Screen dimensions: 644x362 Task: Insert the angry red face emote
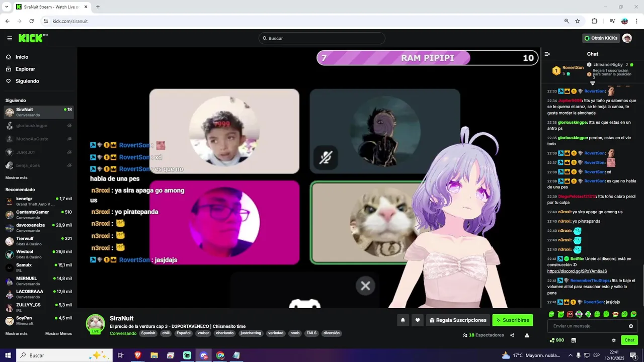[x=570, y=314]
